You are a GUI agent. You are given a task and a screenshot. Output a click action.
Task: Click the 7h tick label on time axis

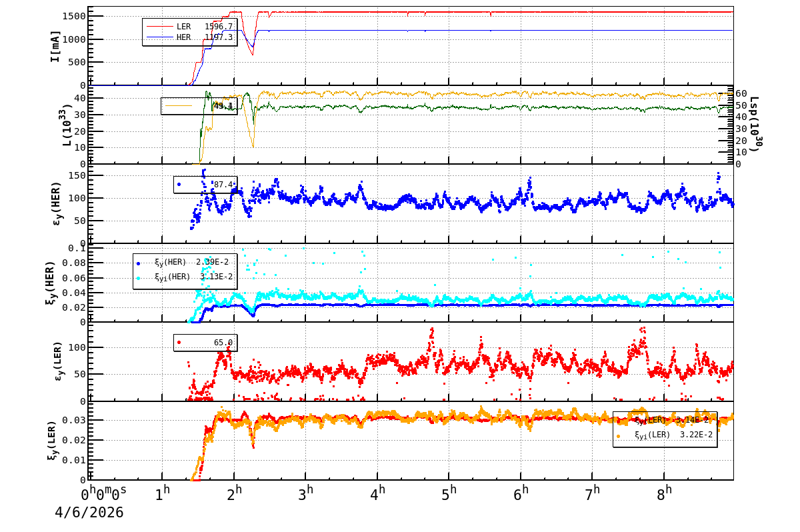(593, 494)
